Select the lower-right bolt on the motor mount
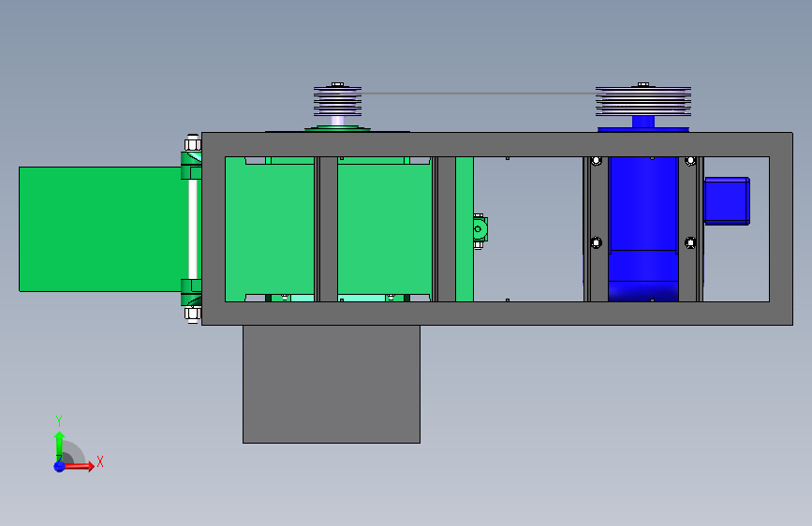This screenshot has height=526, width=812. [x=690, y=242]
